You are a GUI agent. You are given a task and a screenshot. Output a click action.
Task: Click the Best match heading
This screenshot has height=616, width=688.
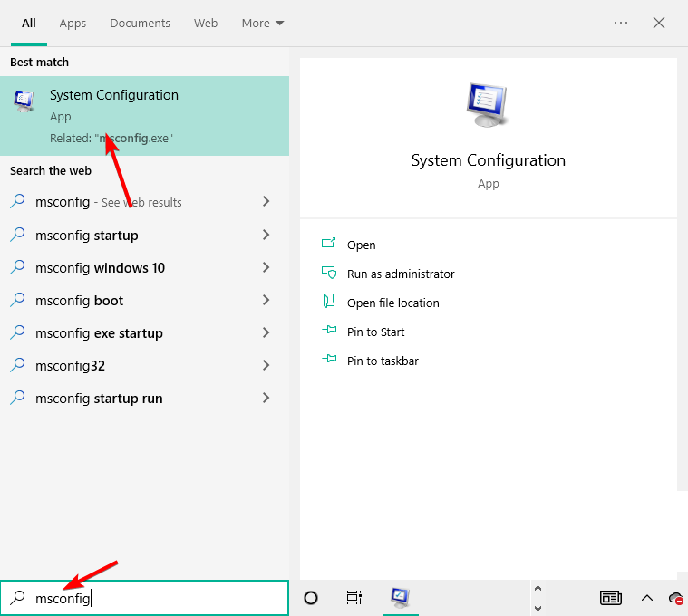[40, 62]
